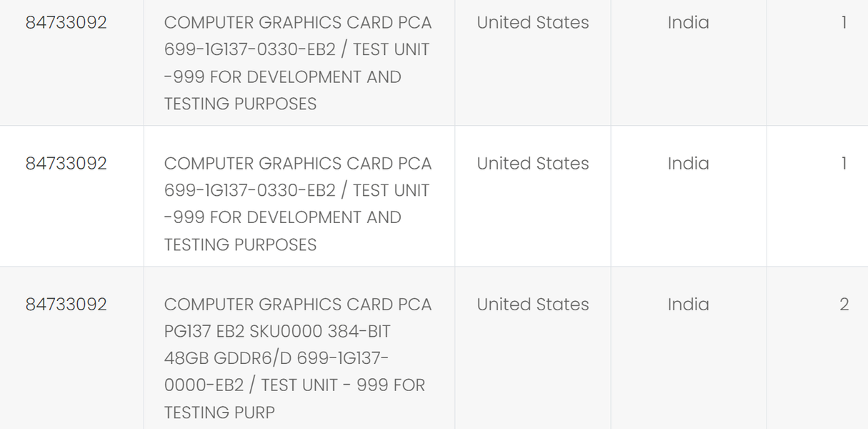Click HS code 84733092 in the third row

point(66,305)
